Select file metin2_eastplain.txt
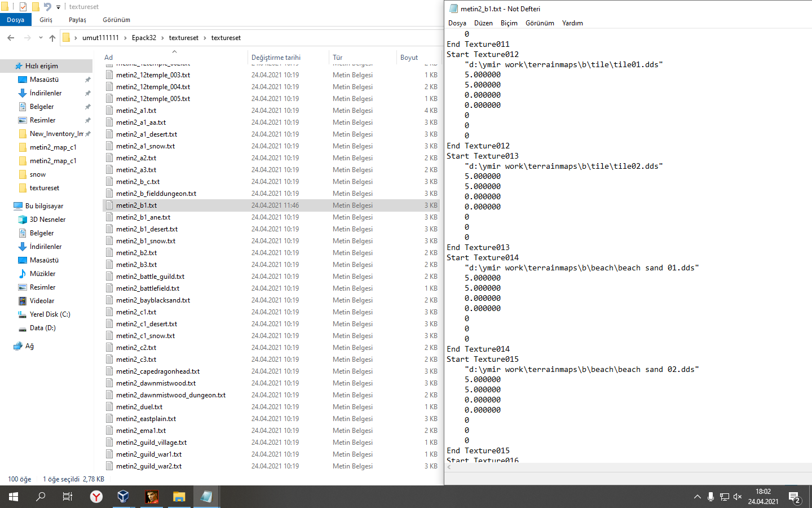 pyautogui.click(x=146, y=419)
